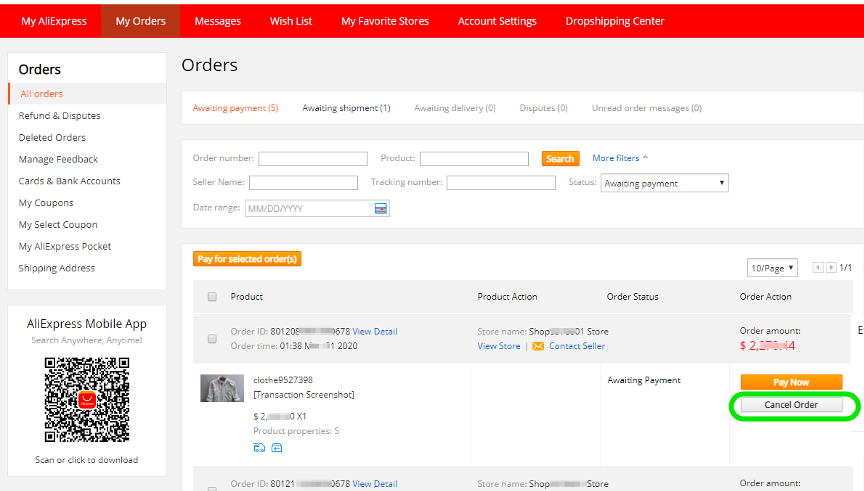Image resolution: width=864 pixels, height=491 pixels.
Task: Click the Contact Seller link
Action: [577, 346]
